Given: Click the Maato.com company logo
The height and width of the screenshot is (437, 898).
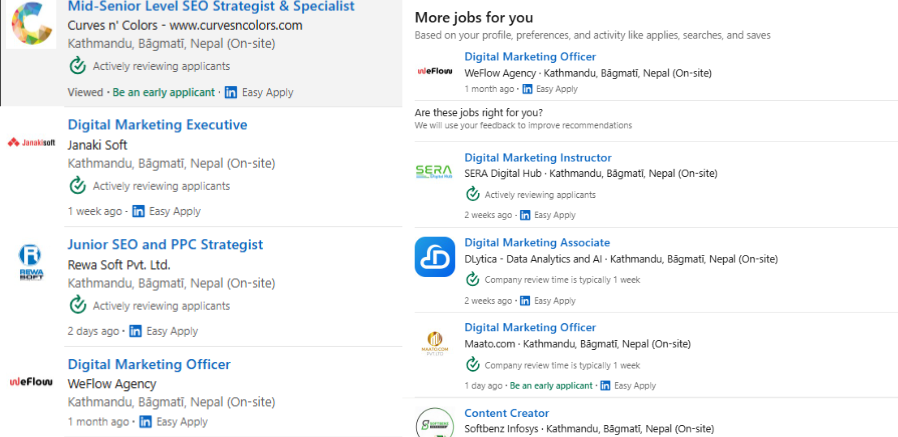Looking at the screenshot, I should [435, 344].
